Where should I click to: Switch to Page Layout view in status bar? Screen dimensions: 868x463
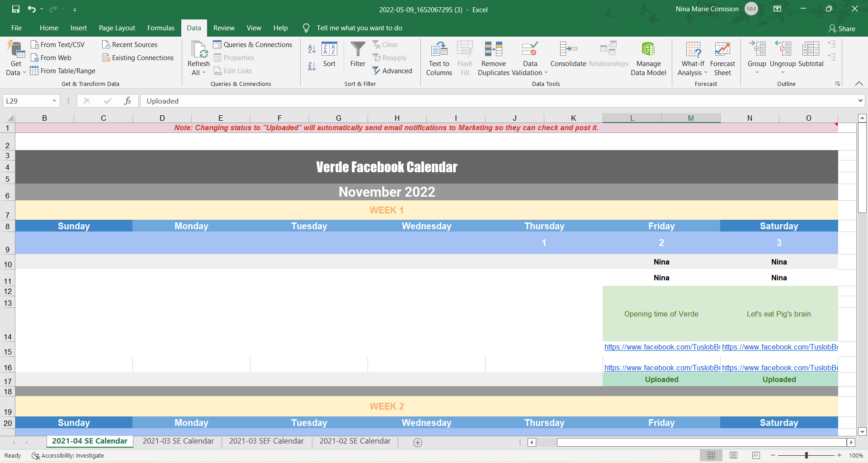(733, 455)
